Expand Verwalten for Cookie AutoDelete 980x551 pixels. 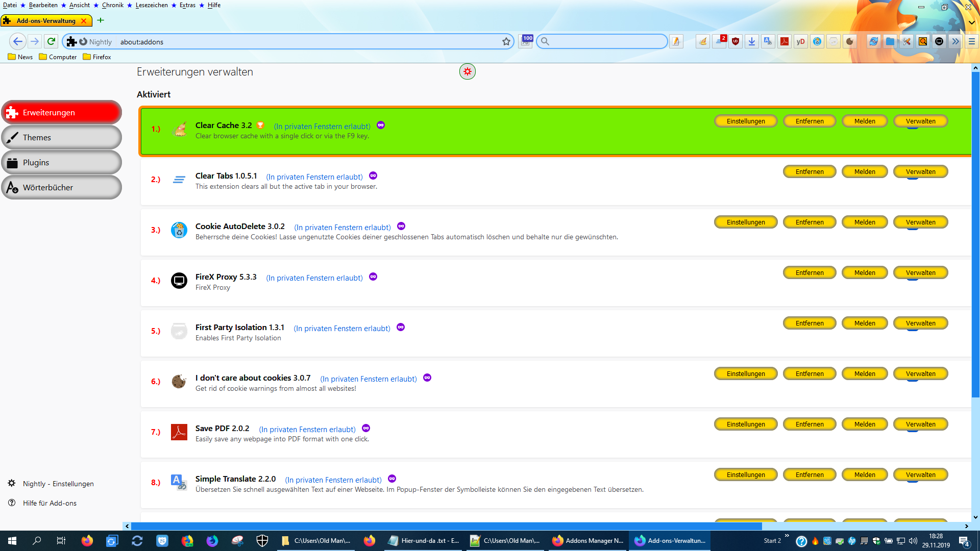(x=920, y=222)
